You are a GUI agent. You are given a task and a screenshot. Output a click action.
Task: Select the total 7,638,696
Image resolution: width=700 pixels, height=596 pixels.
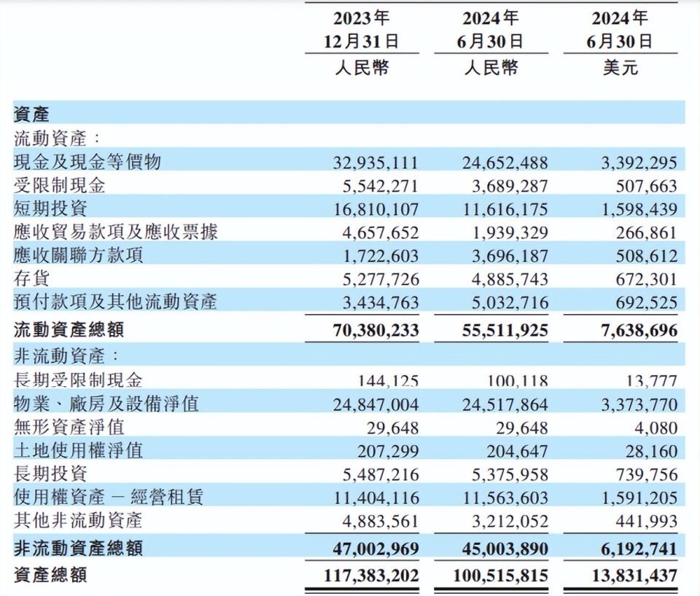point(639,331)
